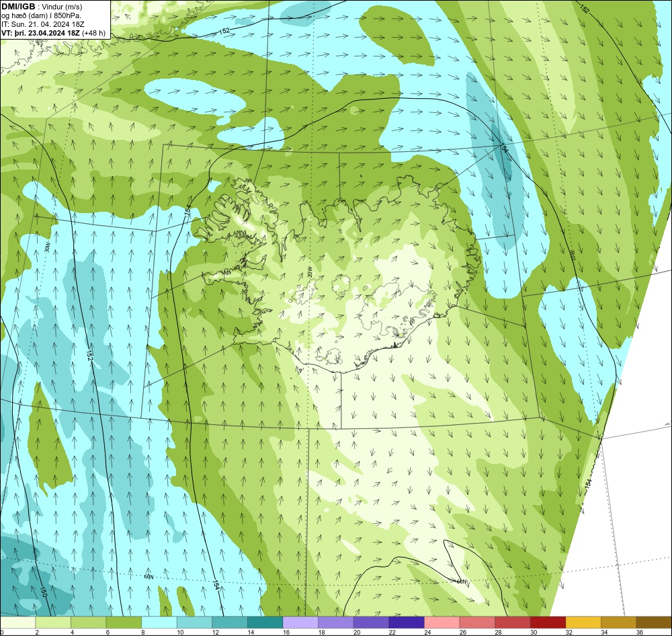Click the lavender 16–18 m/s legend swatch

[x=300, y=623]
